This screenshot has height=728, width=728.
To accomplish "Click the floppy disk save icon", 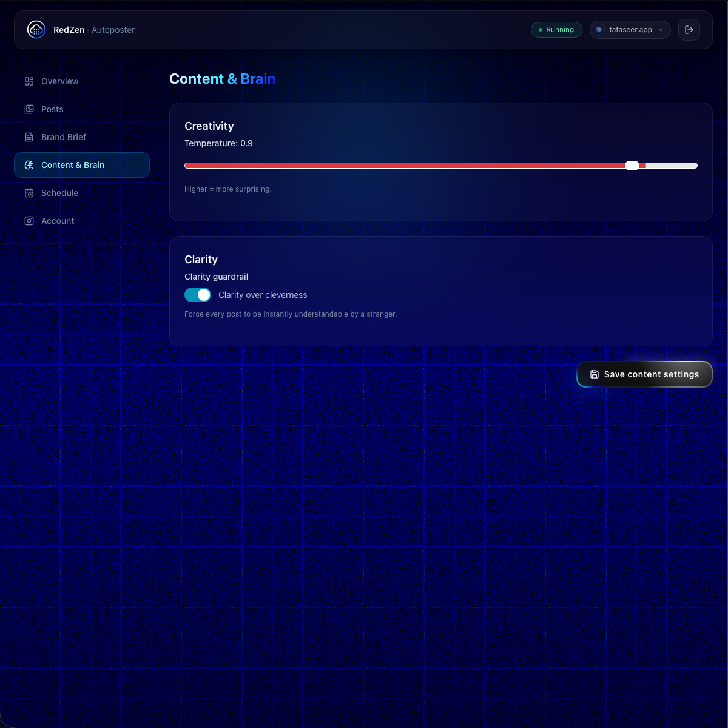I will [595, 374].
